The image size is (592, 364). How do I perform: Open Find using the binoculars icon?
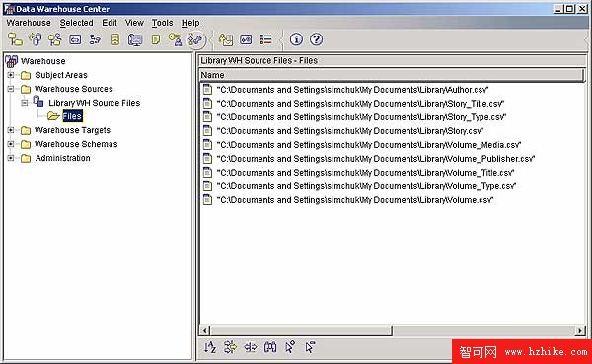270,347
